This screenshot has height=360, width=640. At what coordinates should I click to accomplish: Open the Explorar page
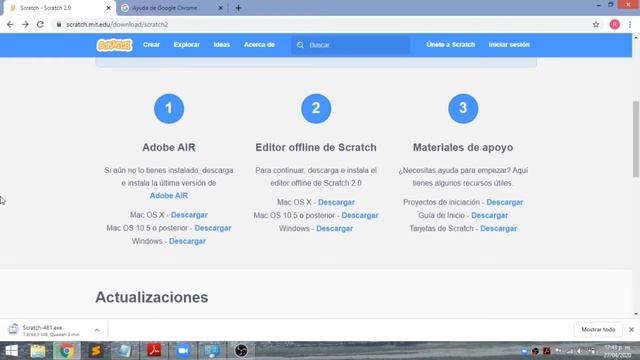[187, 44]
